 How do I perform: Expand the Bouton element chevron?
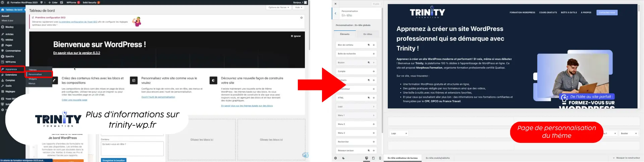[x=374, y=63]
